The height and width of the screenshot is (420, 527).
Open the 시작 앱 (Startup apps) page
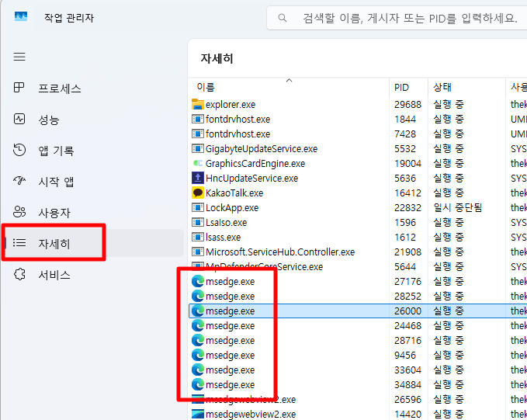click(92, 182)
